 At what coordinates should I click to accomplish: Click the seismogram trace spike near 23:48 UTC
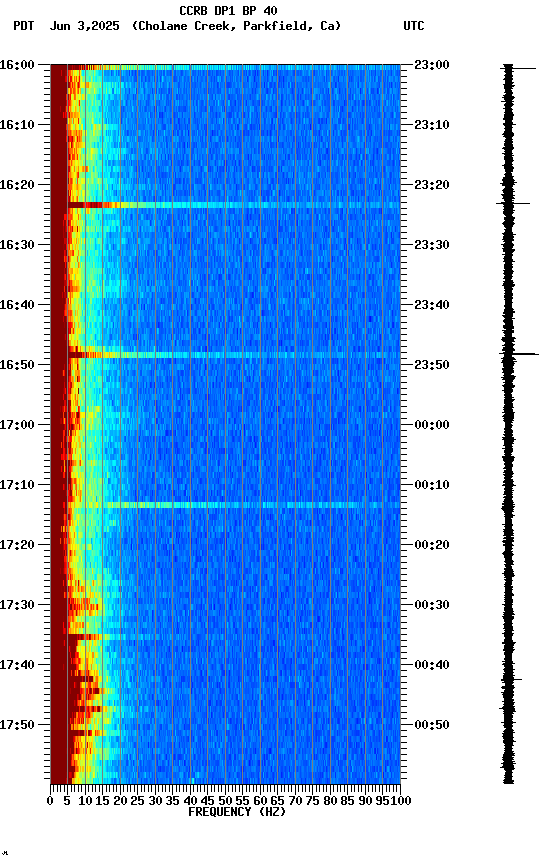[x=519, y=354]
